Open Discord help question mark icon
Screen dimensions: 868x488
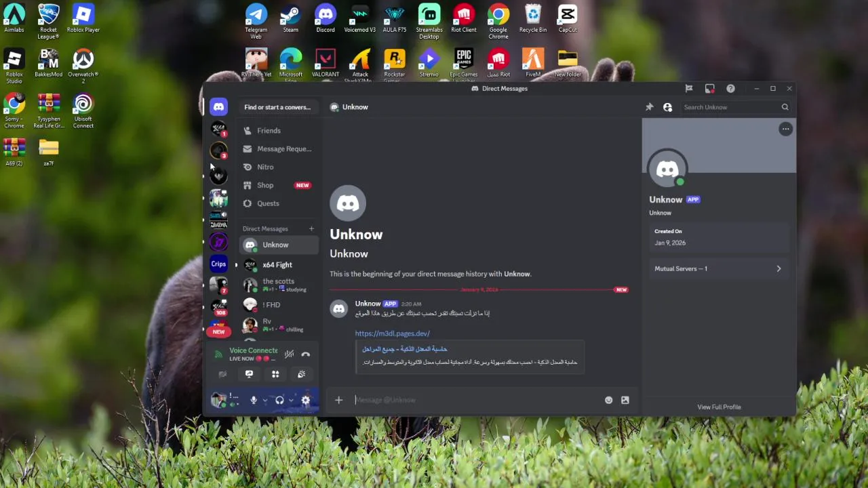pos(730,89)
